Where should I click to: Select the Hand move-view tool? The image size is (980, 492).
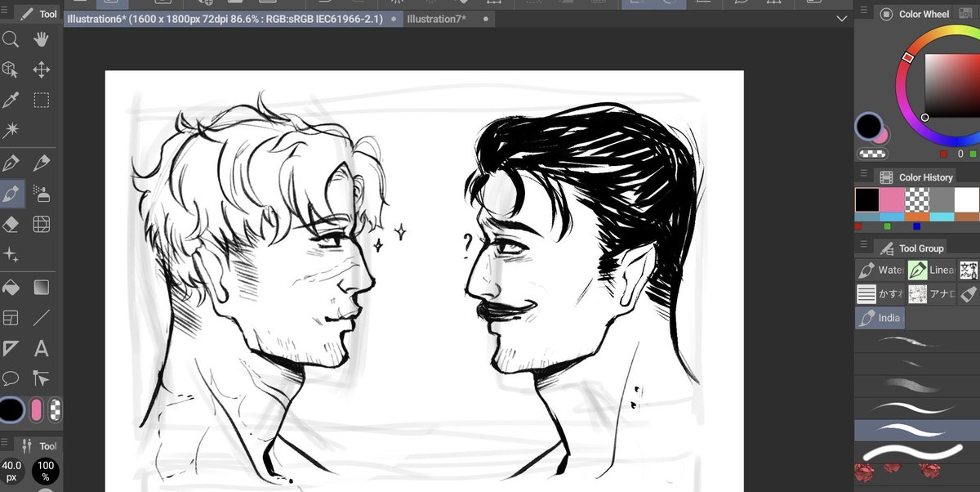pyautogui.click(x=42, y=38)
